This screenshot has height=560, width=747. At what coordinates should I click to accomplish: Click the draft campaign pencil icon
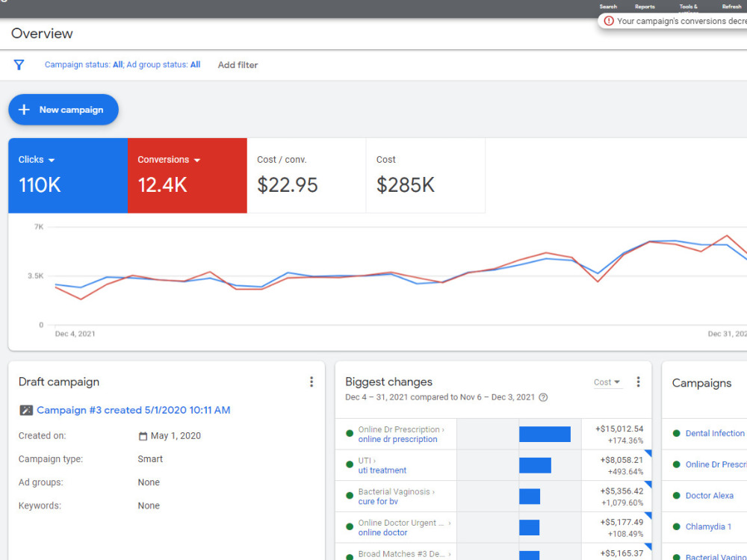tap(26, 410)
